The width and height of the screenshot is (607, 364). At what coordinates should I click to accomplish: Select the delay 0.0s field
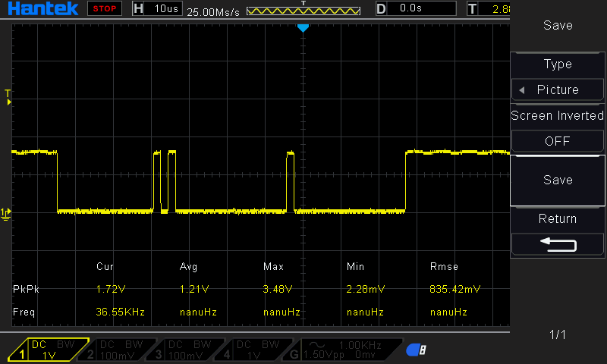pyautogui.click(x=422, y=8)
